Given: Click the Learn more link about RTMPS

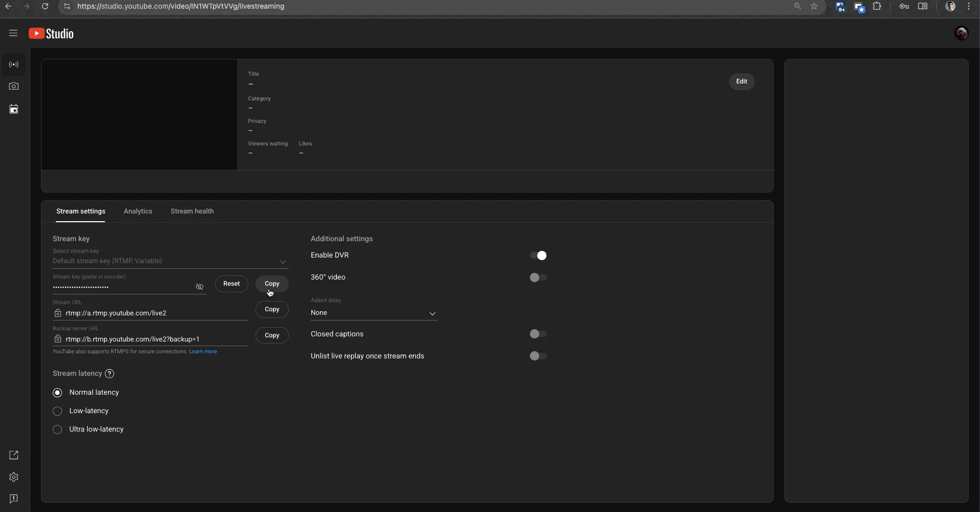Looking at the screenshot, I should [x=203, y=352].
